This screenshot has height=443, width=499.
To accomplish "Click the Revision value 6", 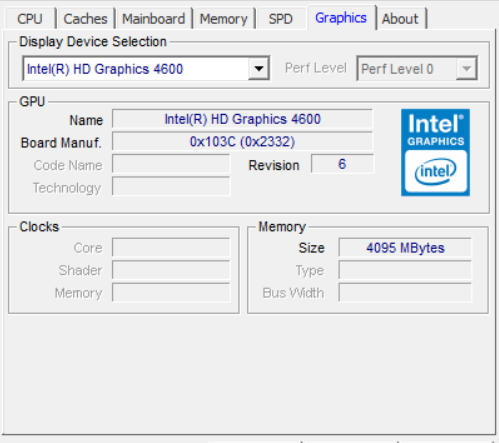I will pyautogui.click(x=342, y=164).
